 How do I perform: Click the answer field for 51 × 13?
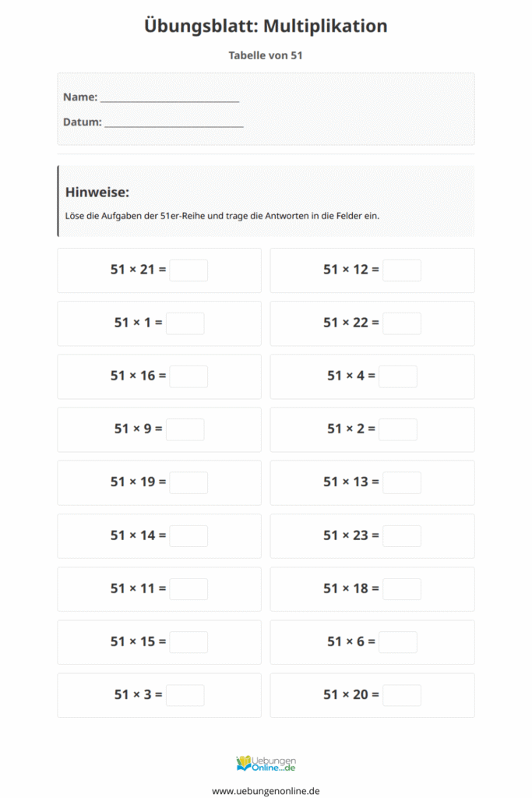coord(401,482)
